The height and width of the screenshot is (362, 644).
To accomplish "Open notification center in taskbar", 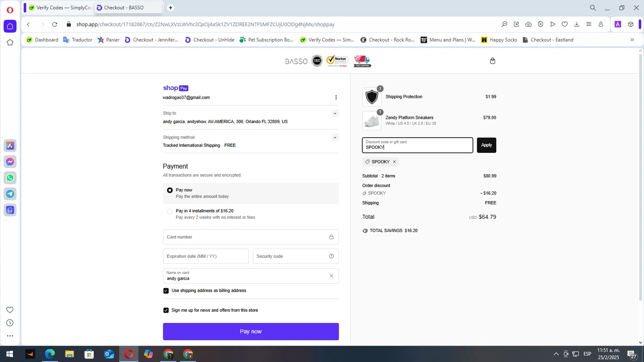I will tap(632, 354).
